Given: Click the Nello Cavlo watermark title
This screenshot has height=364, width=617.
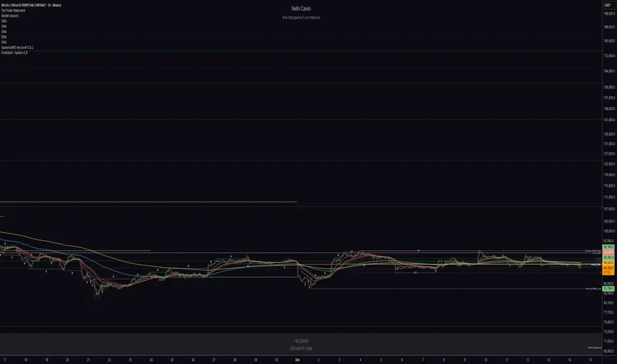Looking at the screenshot, I should 308,8.
